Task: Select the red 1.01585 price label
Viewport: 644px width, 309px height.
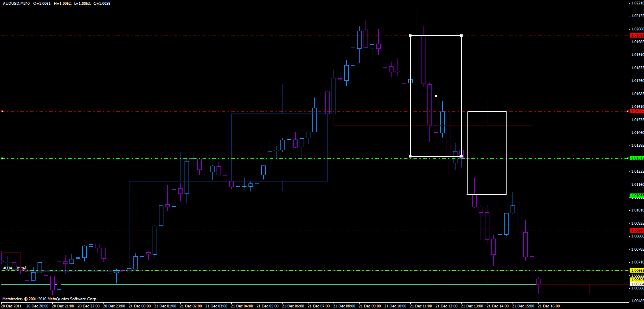Action: click(637, 111)
